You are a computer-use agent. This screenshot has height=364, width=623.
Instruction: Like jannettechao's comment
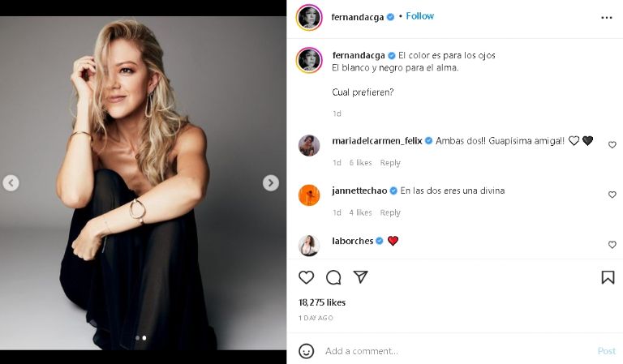[x=612, y=195]
